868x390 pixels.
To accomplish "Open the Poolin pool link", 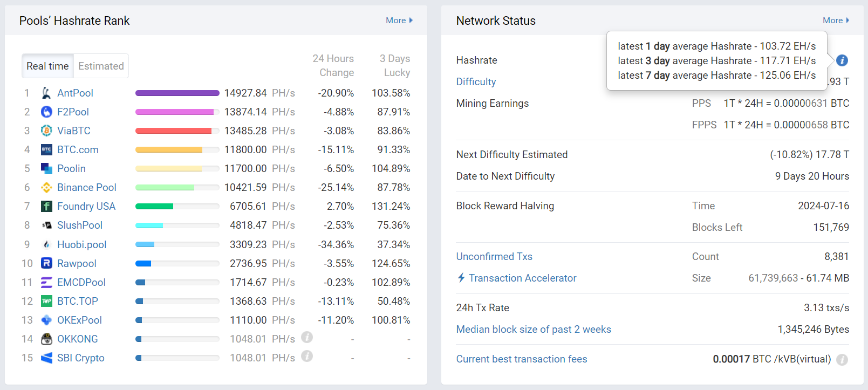I will [x=71, y=168].
